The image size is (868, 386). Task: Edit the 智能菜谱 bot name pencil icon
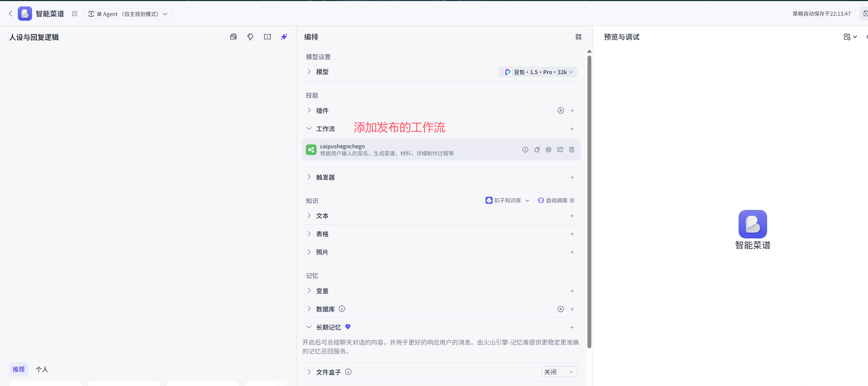tap(75, 14)
